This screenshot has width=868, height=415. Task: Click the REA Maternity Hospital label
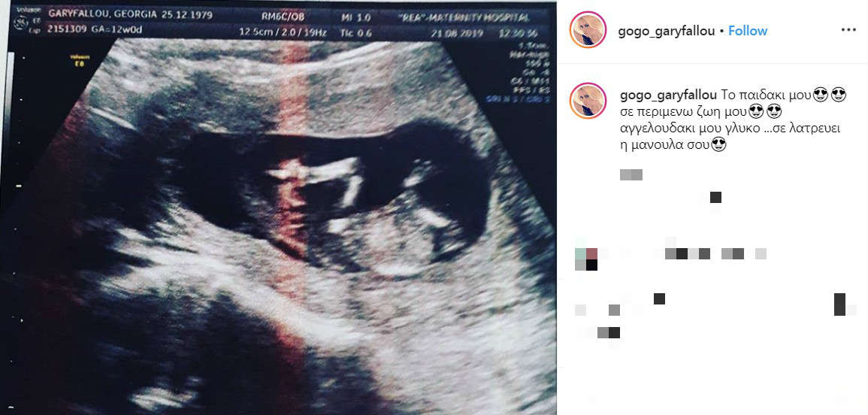(464, 18)
